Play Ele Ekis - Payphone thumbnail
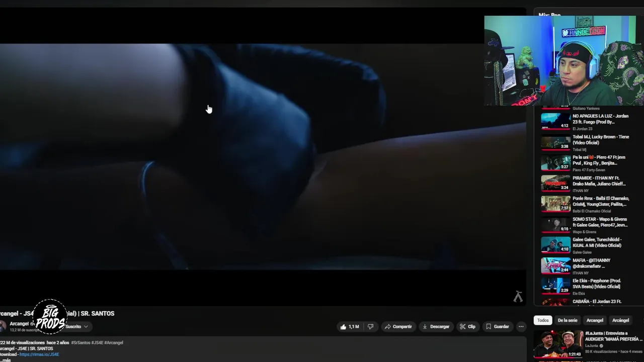The image size is (644, 362). pos(555,287)
